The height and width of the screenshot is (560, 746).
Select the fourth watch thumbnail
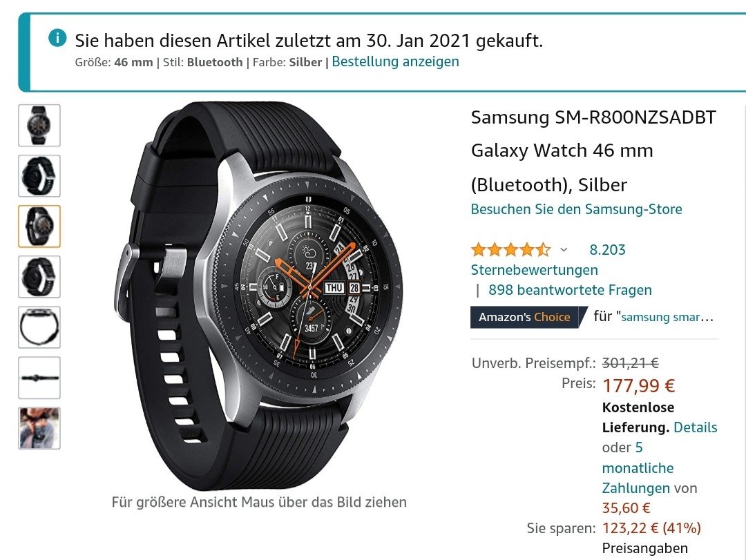39,276
